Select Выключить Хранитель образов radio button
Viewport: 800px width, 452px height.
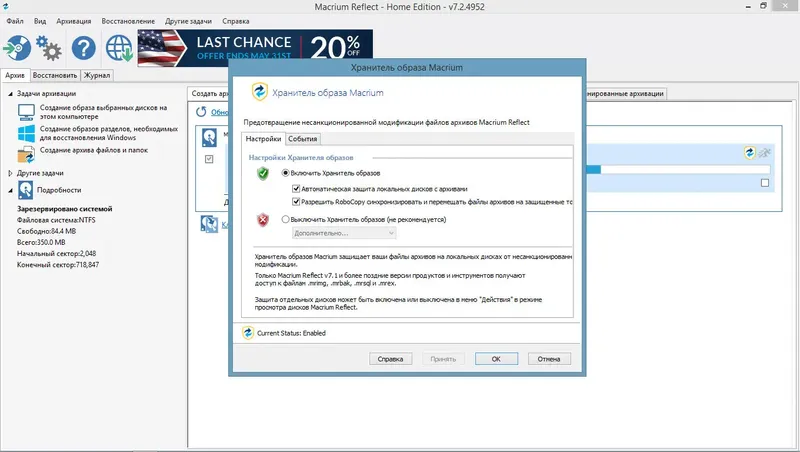click(x=286, y=219)
